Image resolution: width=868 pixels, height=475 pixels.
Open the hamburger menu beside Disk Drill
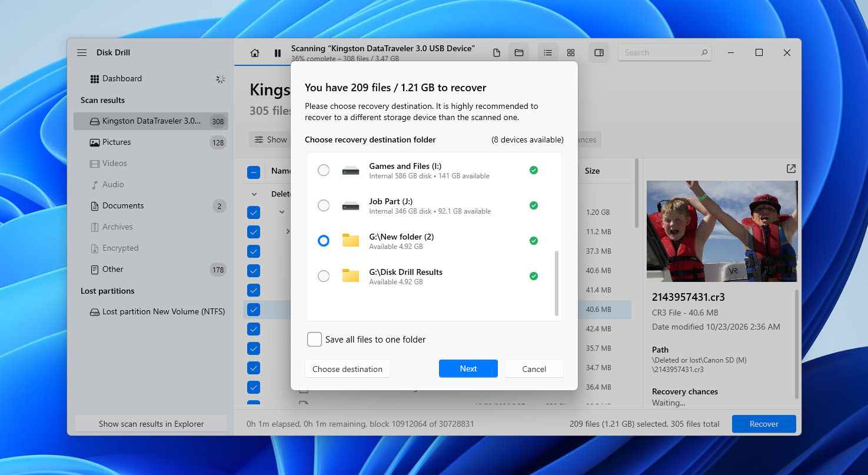pos(82,53)
